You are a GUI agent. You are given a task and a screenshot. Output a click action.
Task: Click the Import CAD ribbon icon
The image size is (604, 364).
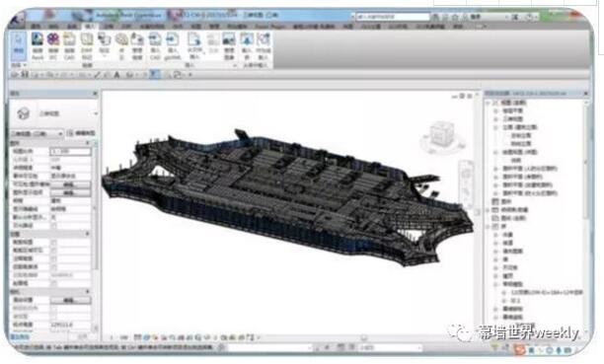pos(155,46)
